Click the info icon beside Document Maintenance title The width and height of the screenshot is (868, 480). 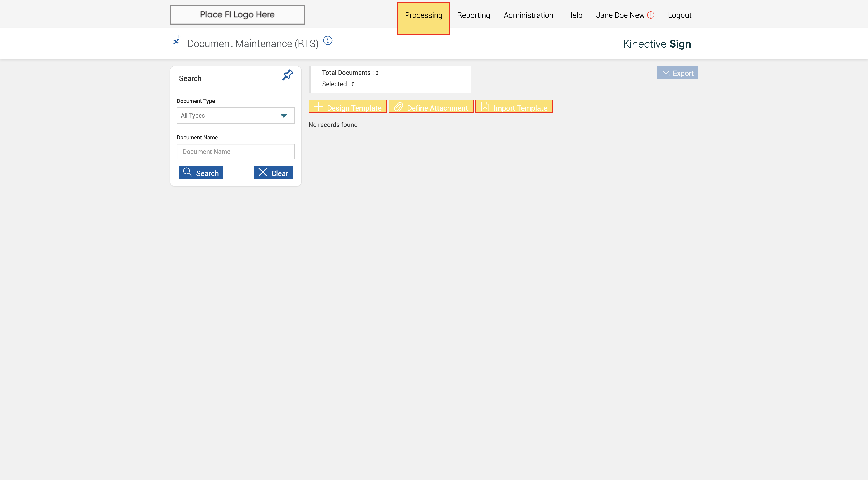pyautogui.click(x=328, y=41)
